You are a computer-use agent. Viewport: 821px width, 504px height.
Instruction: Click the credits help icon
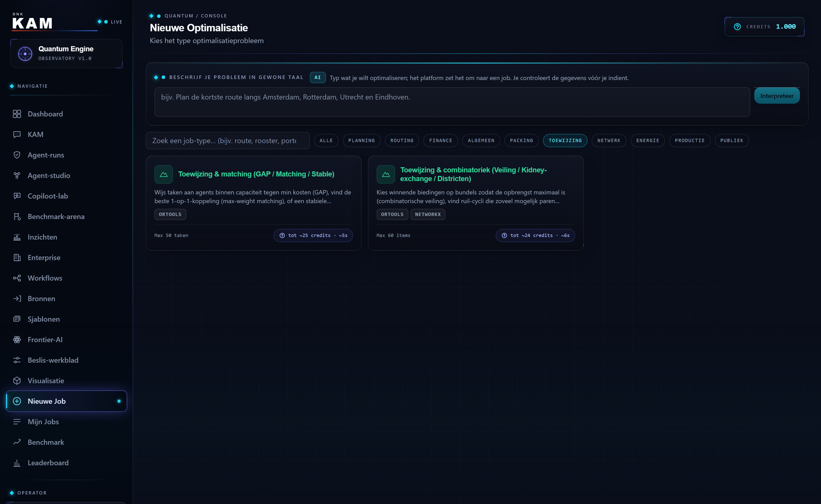pyautogui.click(x=737, y=27)
